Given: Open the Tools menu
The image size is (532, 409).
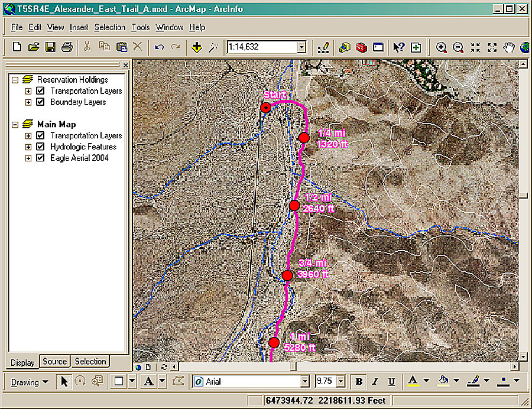Looking at the screenshot, I should coord(141,27).
